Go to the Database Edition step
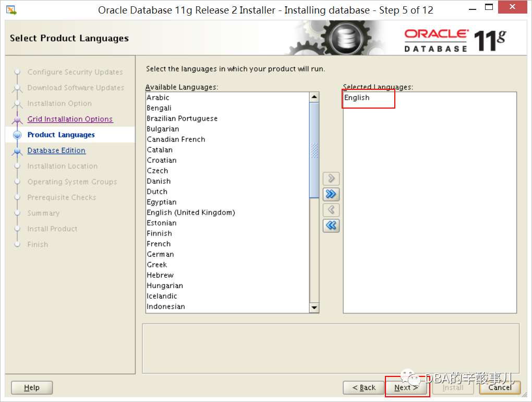532x402 pixels. point(56,150)
